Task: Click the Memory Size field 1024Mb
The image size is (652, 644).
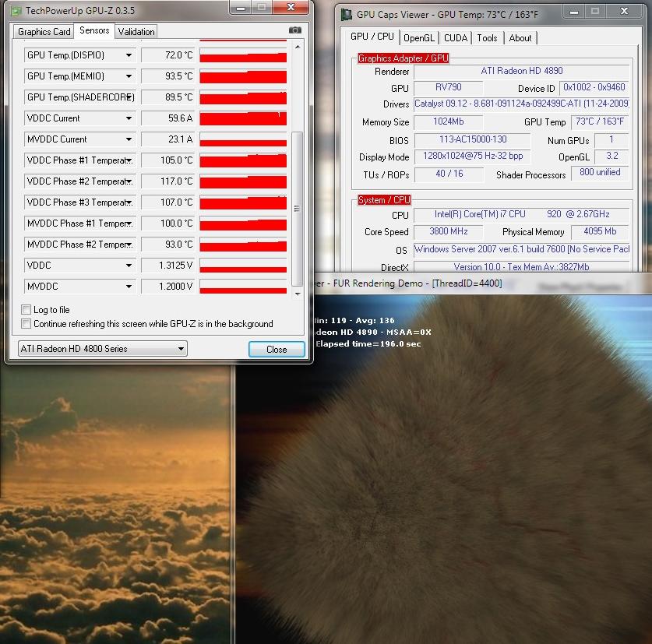Action: point(448,121)
